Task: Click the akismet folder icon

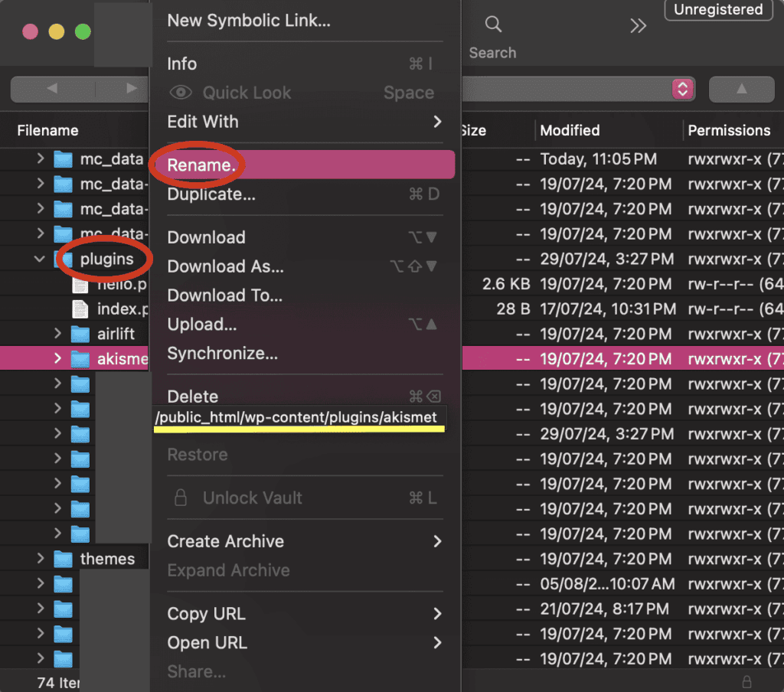Action: tap(80, 359)
